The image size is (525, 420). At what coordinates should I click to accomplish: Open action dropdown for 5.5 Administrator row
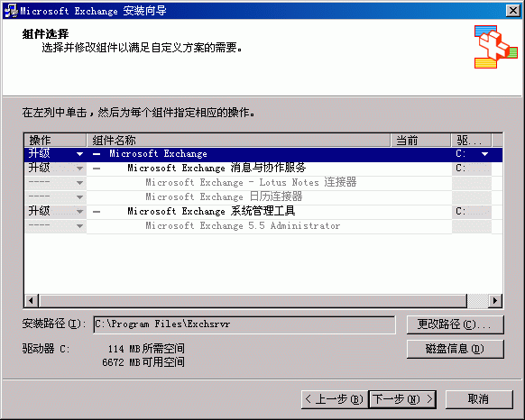[x=79, y=226]
